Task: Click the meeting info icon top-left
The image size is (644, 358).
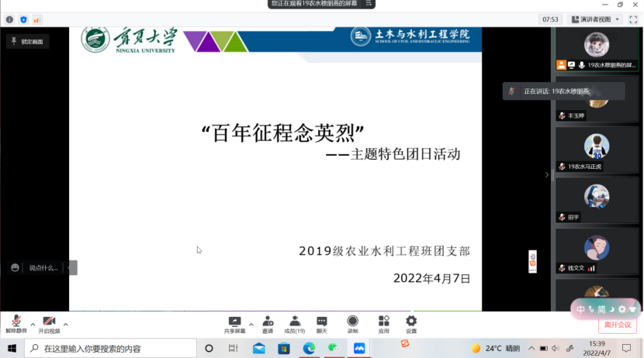Action: point(9,19)
